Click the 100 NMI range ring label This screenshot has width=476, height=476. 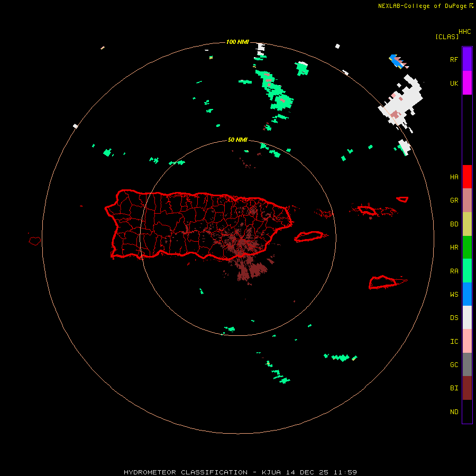[237, 42]
